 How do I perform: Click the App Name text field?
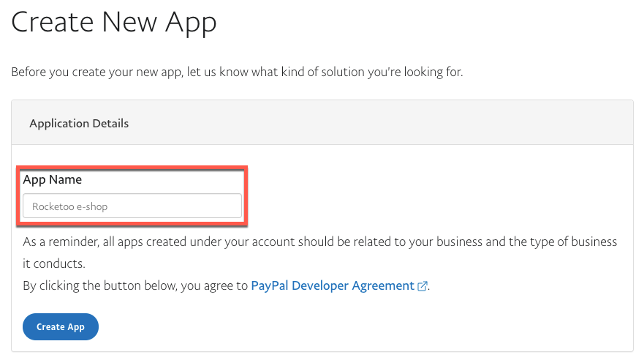(x=132, y=206)
